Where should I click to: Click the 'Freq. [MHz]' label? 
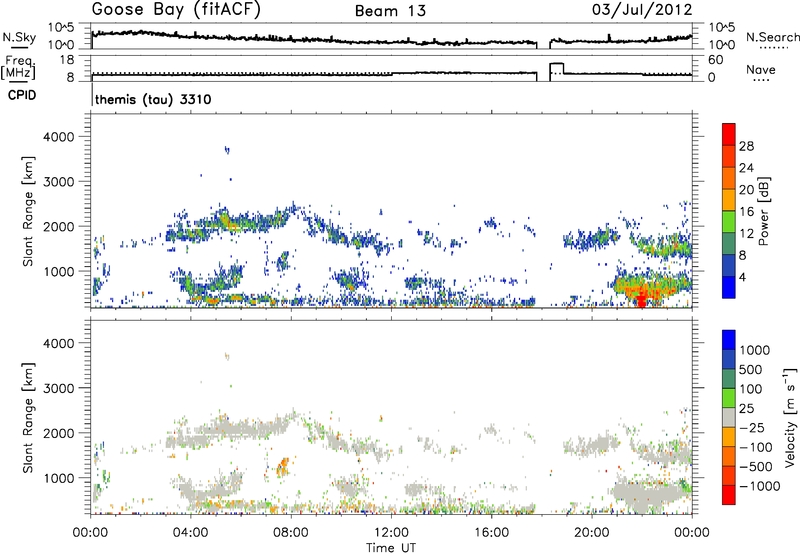[19, 68]
